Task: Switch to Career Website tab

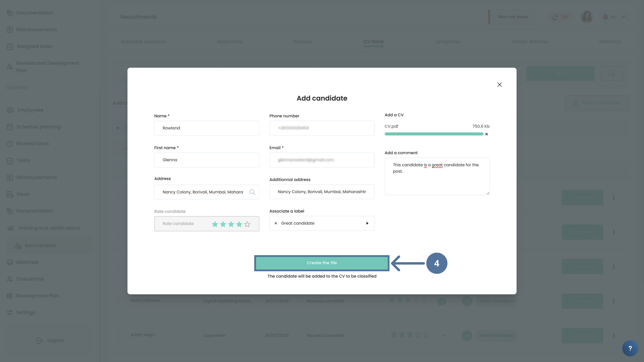Action: tap(530, 42)
